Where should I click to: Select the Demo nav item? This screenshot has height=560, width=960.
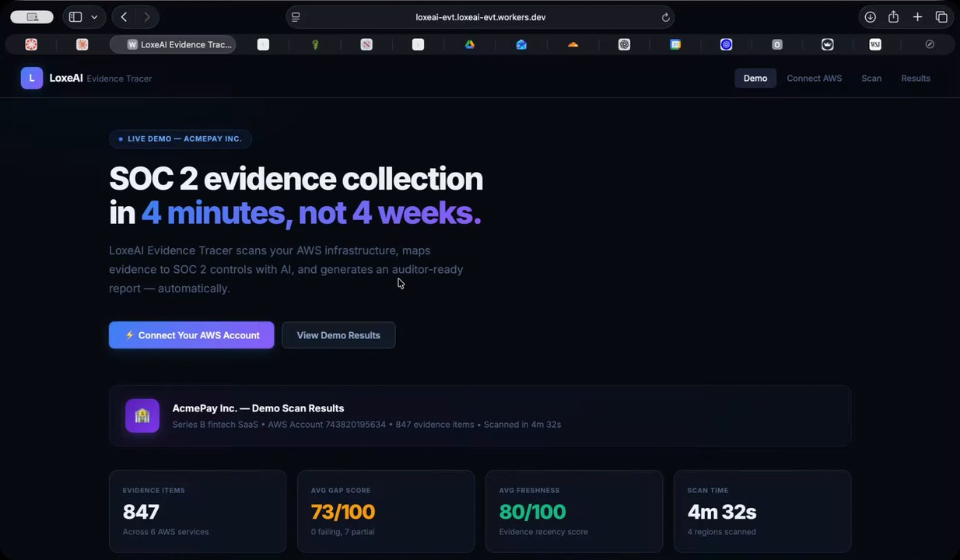pyautogui.click(x=755, y=78)
